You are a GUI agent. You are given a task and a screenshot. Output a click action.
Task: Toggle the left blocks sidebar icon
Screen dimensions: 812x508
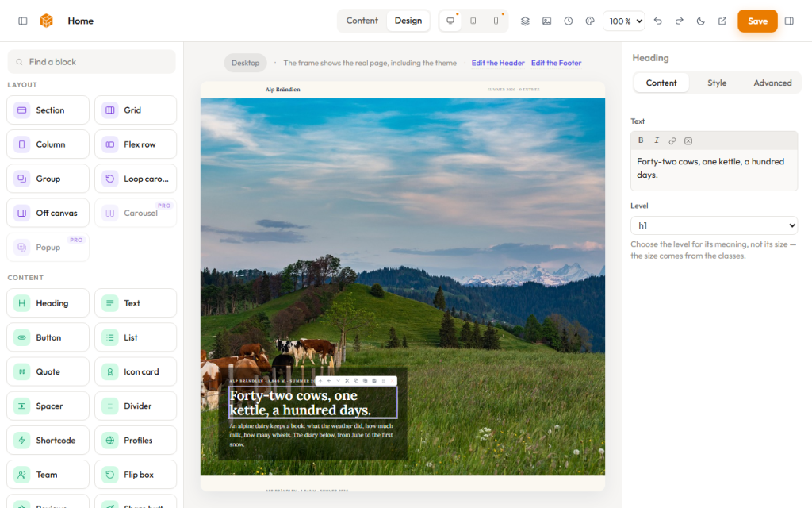pyautogui.click(x=23, y=21)
